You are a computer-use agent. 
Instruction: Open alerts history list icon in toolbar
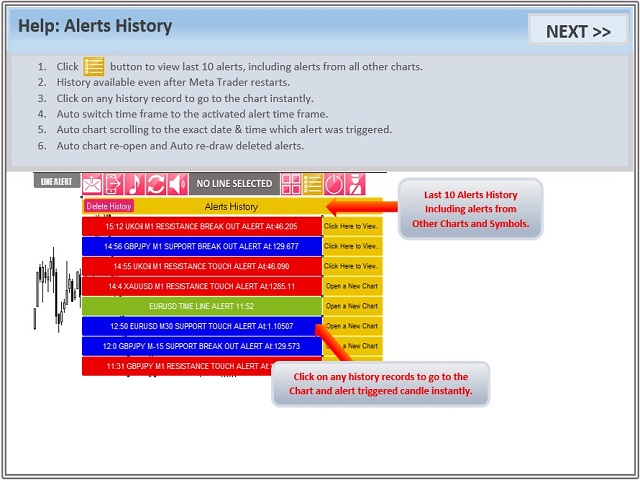pos(313,184)
